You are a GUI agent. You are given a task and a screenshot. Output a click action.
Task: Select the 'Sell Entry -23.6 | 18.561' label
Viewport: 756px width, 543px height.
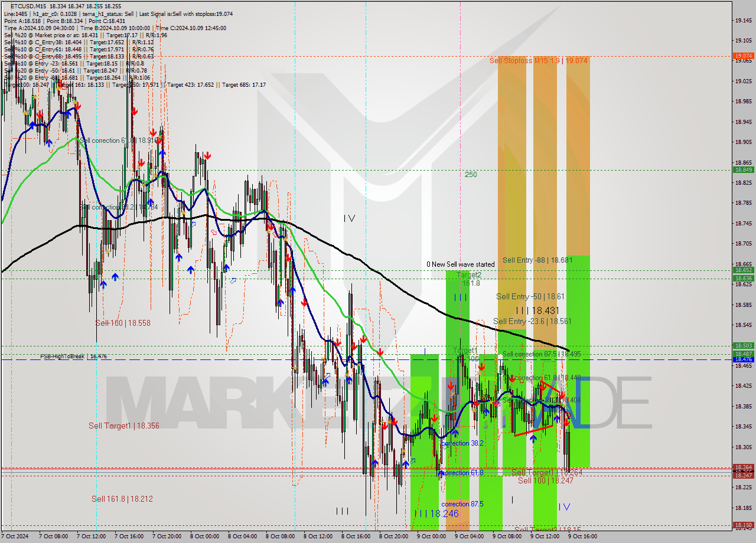(532, 322)
